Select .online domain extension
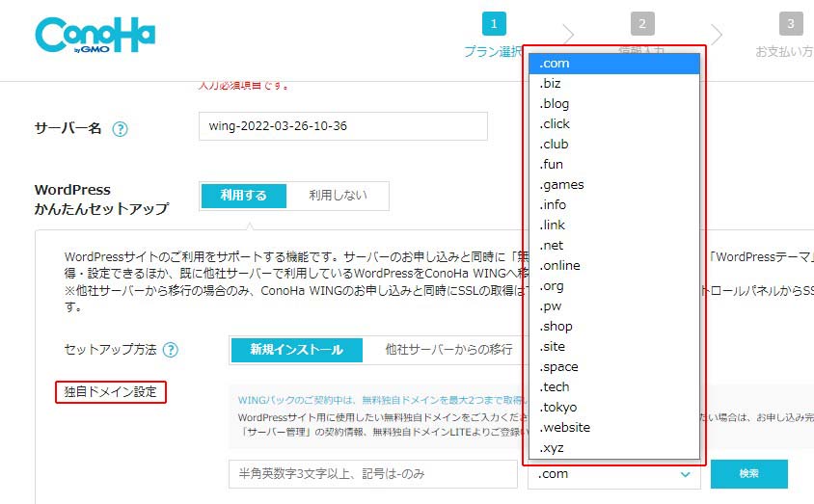Viewport: 814px width, 504px height. (x=614, y=265)
